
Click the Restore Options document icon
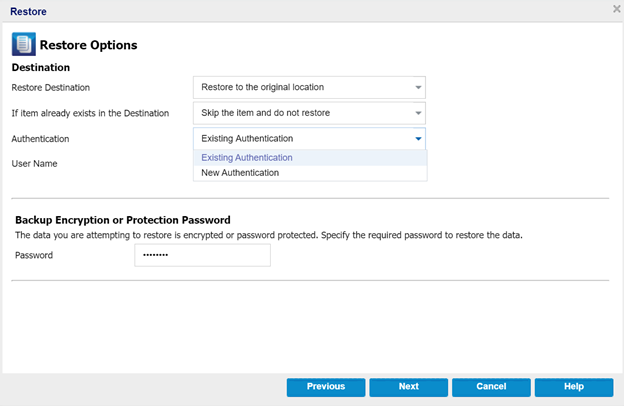tap(24, 44)
